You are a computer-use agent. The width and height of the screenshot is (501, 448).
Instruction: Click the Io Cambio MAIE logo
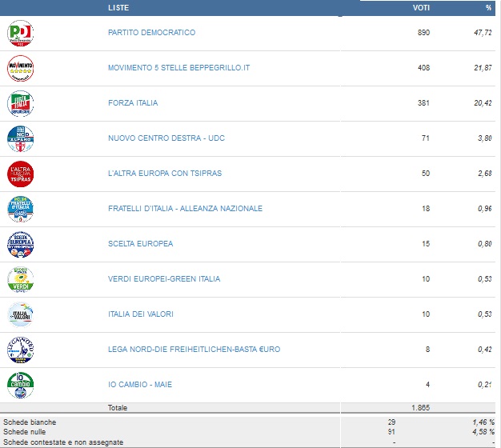pos(21,386)
